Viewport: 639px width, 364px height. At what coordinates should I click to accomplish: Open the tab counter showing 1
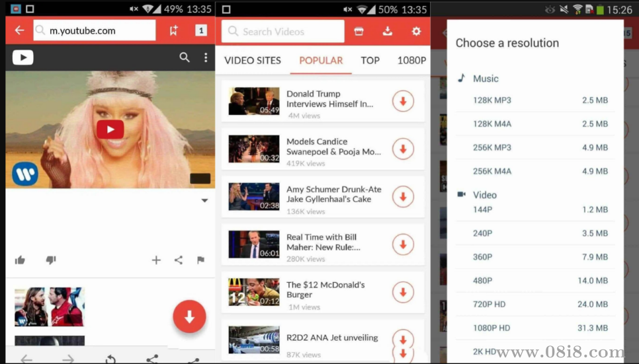pyautogui.click(x=201, y=30)
